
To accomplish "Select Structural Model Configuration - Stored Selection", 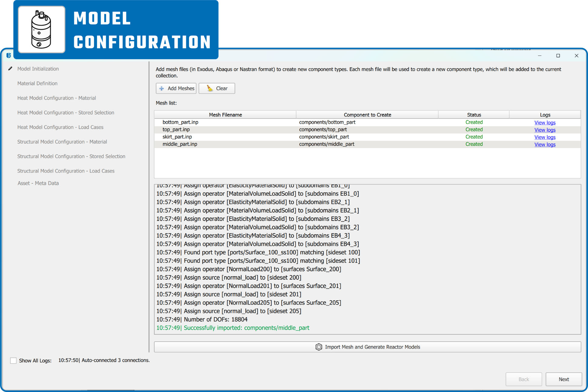I will 71,156.
